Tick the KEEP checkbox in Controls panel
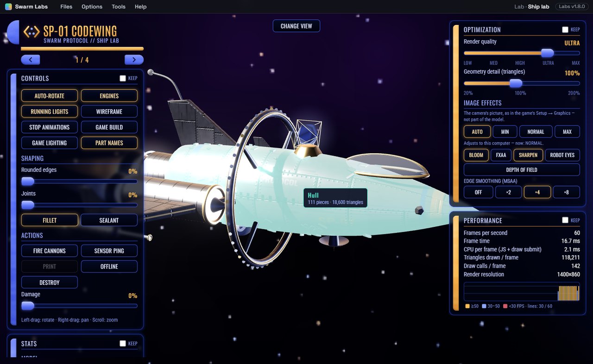 pyautogui.click(x=123, y=78)
